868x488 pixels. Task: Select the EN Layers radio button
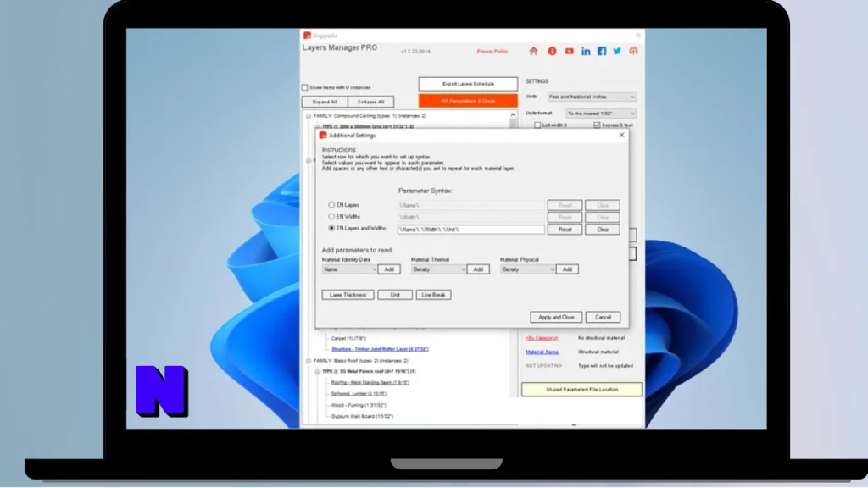click(x=331, y=205)
